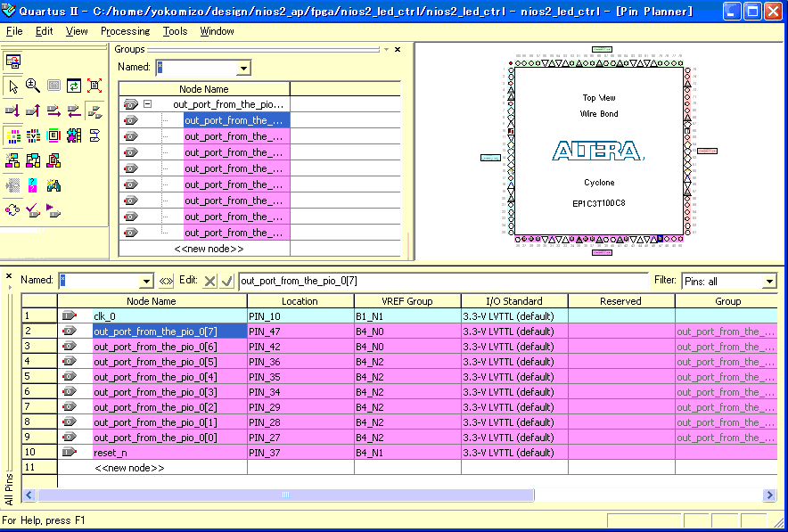Select the PIN_47 location cell
This screenshot has height=532, width=788.
pos(300,331)
